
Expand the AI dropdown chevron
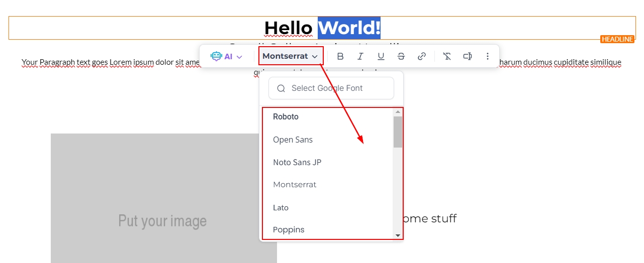click(239, 57)
